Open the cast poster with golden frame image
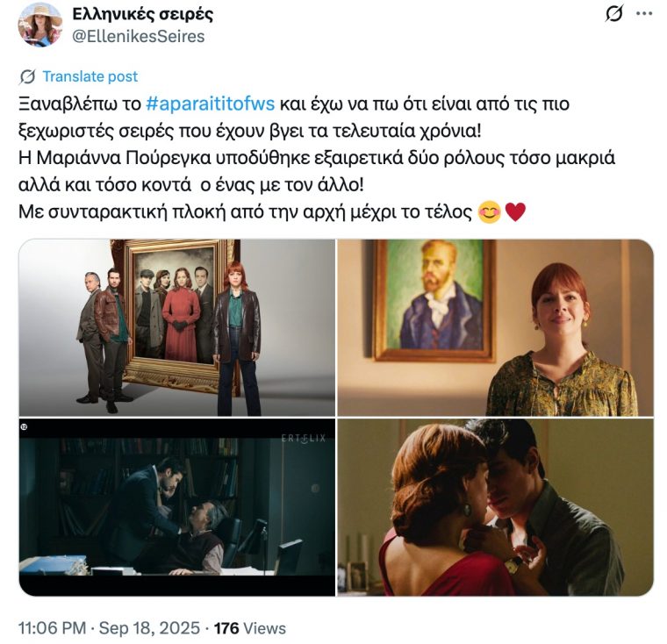Viewport: 667px width, 644px height. tap(177, 327)
